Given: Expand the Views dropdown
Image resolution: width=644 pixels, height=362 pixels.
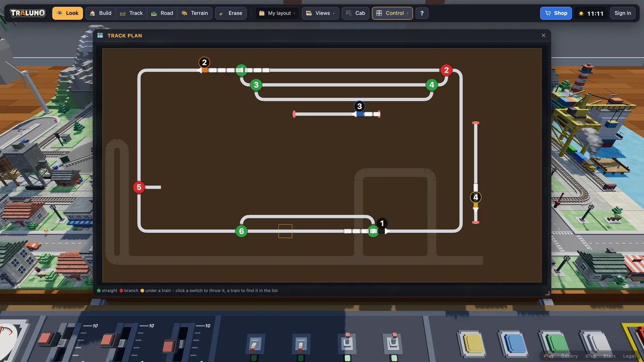Looking at the screenshot, I should tap(320, 13).
